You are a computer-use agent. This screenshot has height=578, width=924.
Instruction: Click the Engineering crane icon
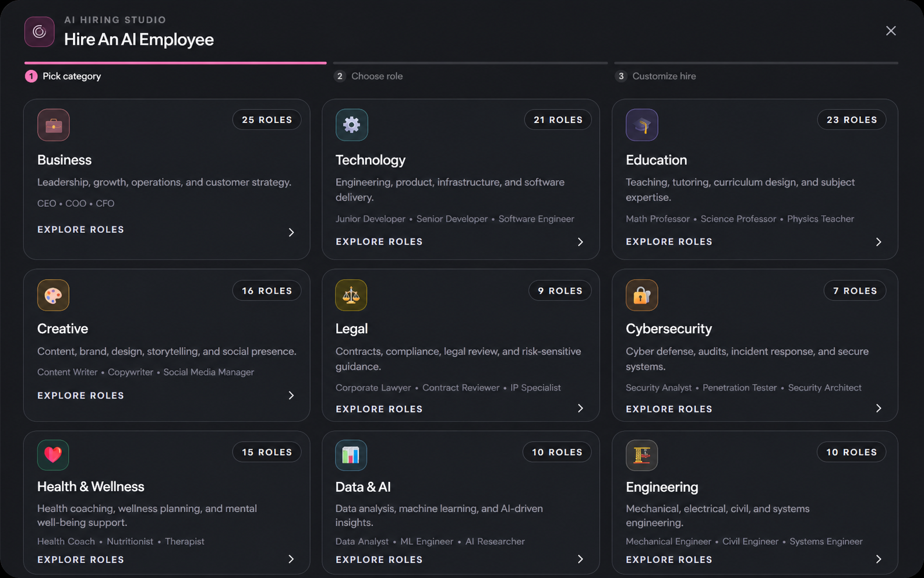click(x=642, y=455)
